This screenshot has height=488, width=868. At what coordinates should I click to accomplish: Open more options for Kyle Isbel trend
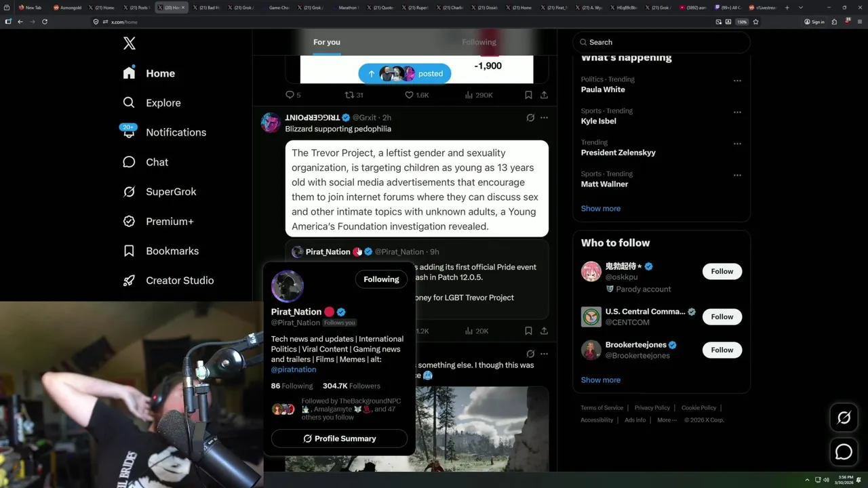coord(737,112)
